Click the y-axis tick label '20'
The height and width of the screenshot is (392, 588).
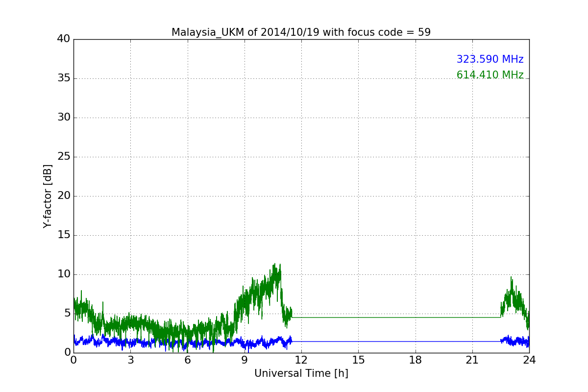(x=64, y=196)
